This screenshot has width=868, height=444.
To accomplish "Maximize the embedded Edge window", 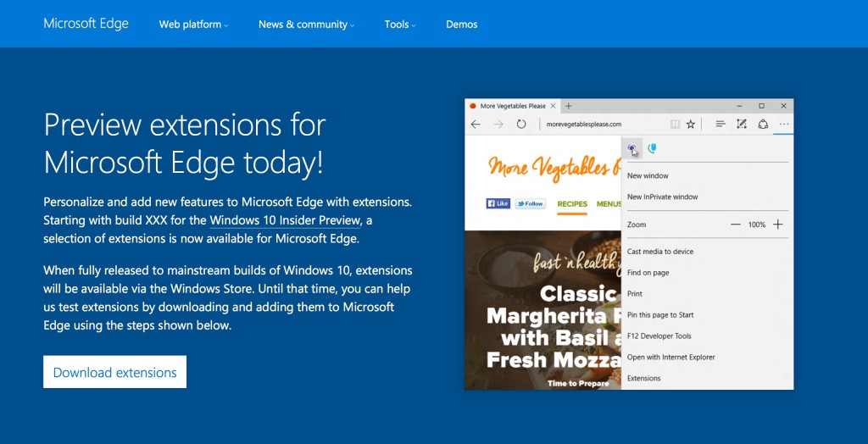I will pyautogui.click(x=762, y=106).
